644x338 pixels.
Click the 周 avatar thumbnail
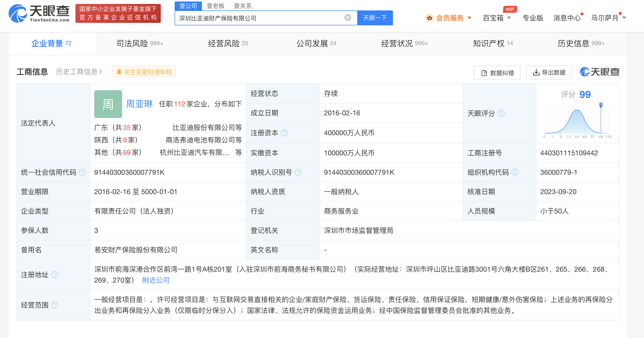(x=108, y=104)
